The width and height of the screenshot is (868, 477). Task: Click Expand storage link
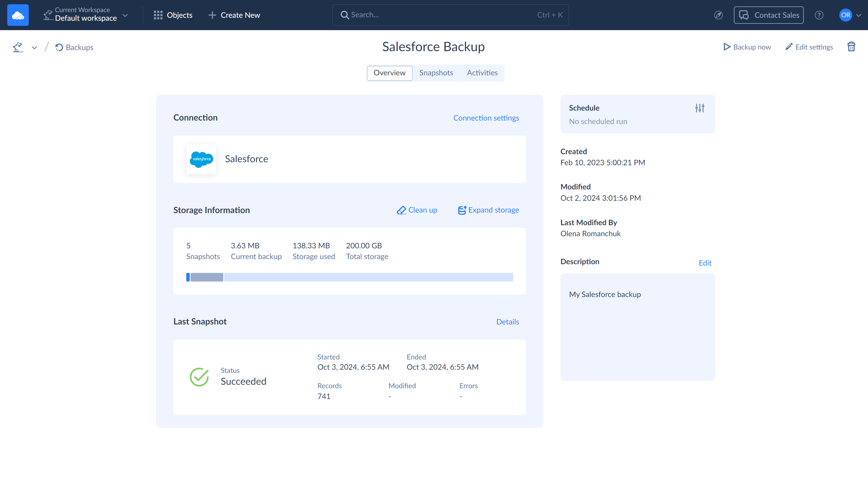coord(488,210)
